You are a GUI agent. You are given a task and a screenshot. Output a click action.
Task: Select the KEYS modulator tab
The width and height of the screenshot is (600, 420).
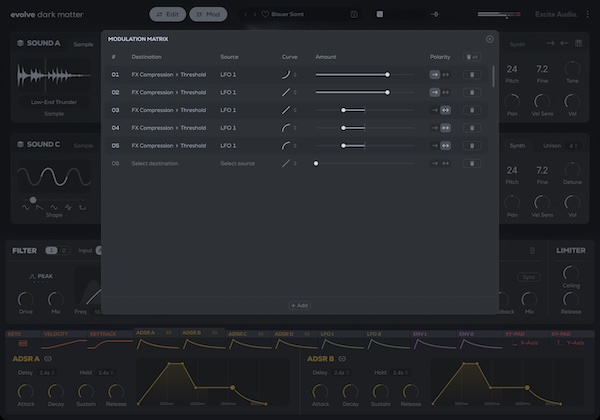23,339
